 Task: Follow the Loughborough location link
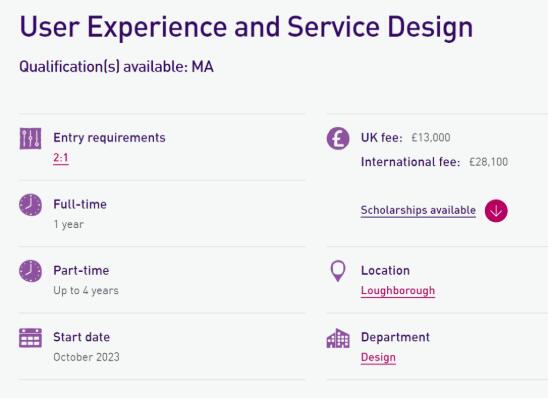tap(398, 291)
